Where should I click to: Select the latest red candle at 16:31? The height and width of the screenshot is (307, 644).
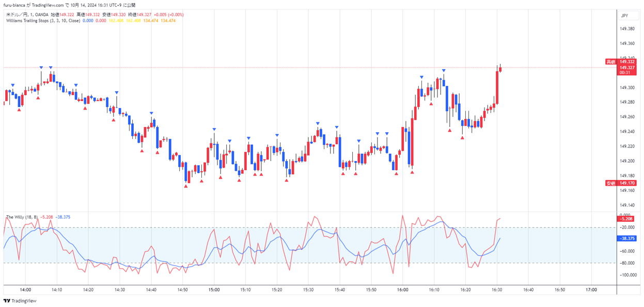[500, 69]
